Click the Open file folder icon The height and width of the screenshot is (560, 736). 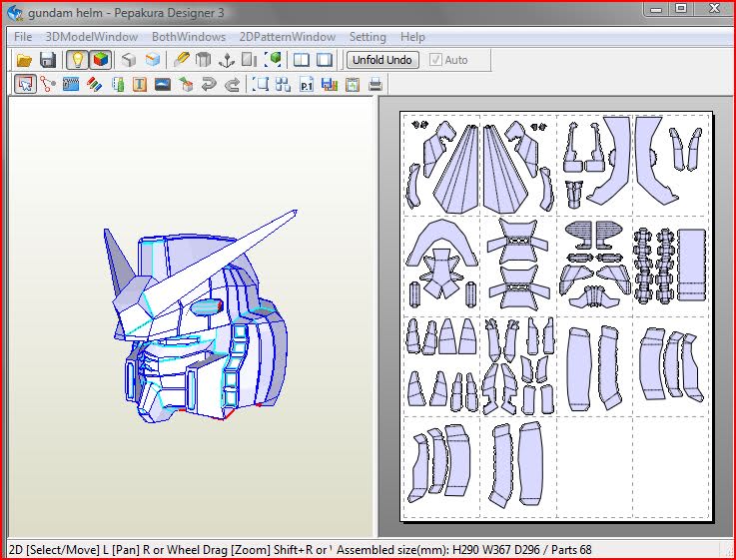coord(24,60)
